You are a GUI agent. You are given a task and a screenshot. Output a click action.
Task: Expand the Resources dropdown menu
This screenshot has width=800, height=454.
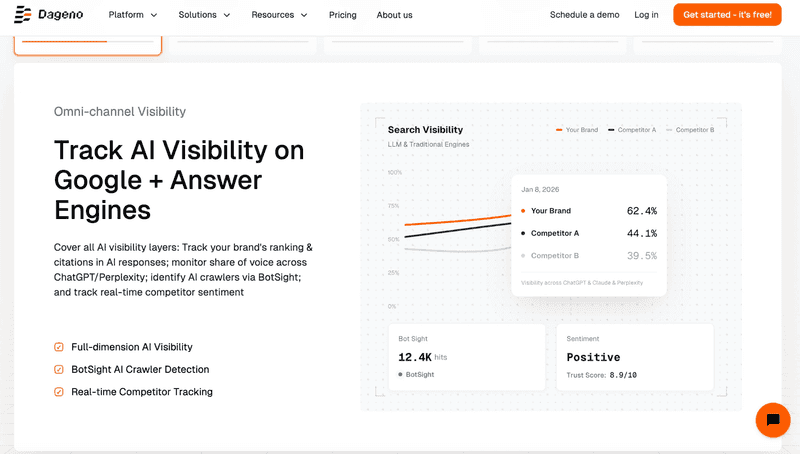[x=279, y=15]
